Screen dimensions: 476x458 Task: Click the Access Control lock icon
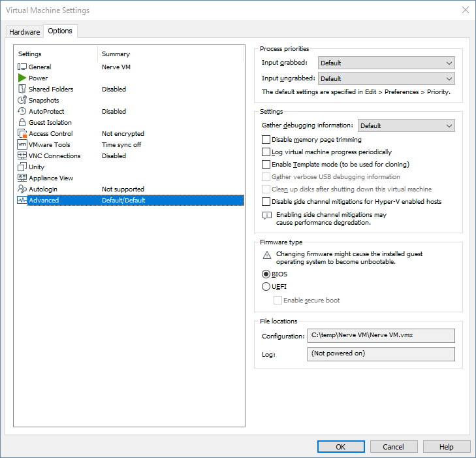22,133
